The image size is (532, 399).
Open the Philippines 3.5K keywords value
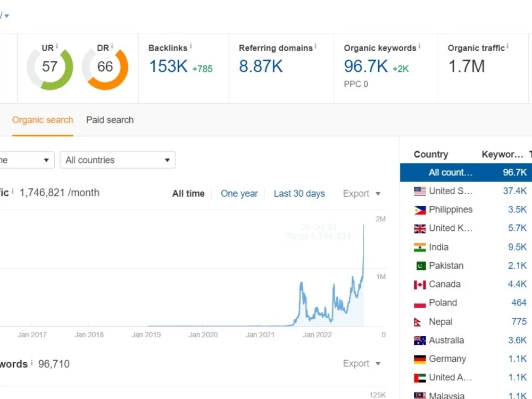pyautogui.click(x=518, y=210)
